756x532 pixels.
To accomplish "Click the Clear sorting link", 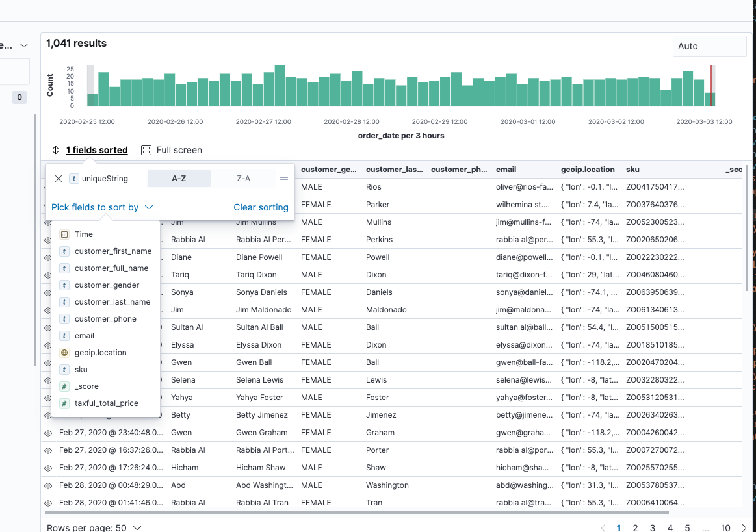I will 261,207.
